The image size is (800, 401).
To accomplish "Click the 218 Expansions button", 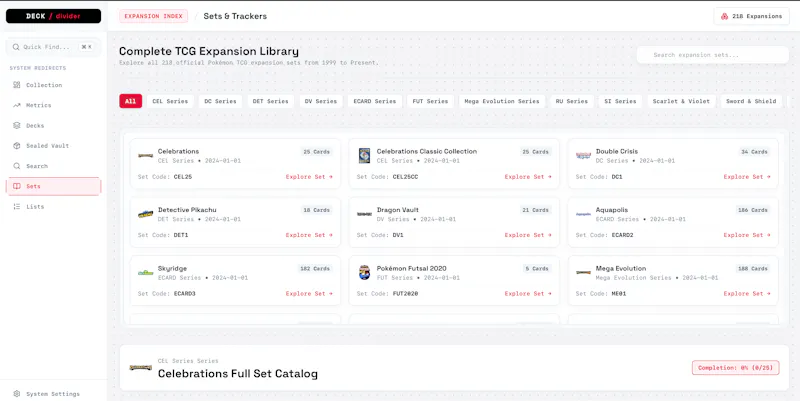I will (x=752, y=16).
